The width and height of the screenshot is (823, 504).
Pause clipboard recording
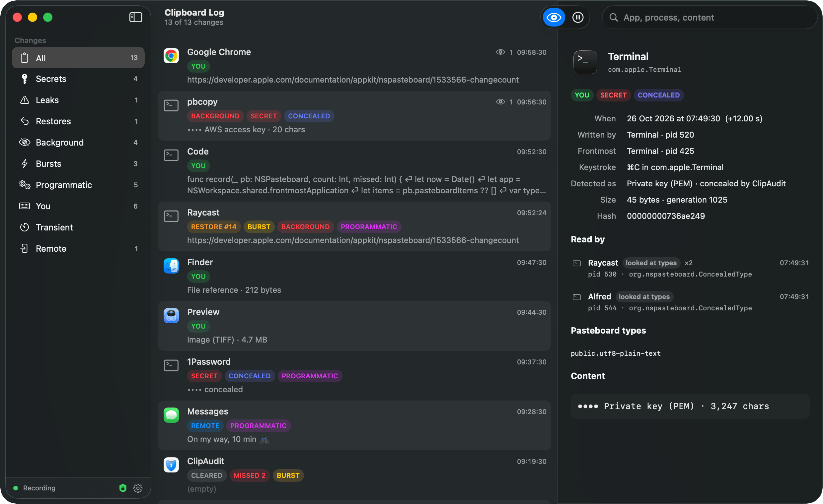pyautogui.click(x=578, y=17)
